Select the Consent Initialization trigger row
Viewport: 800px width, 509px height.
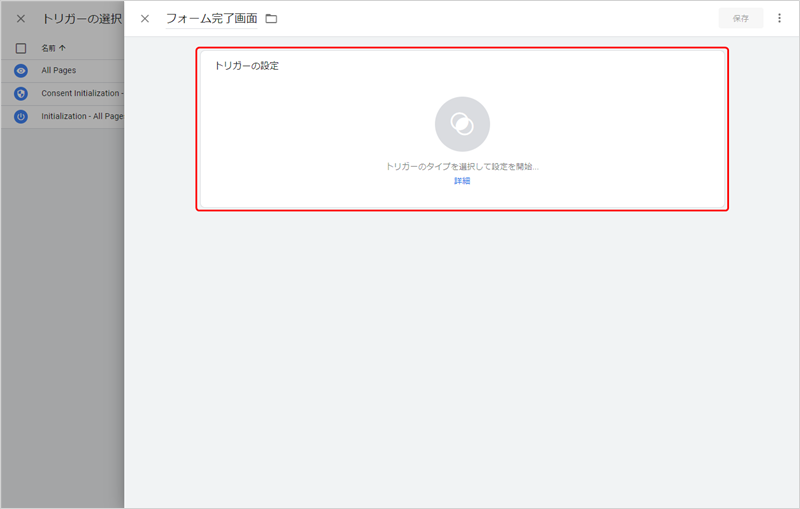point(62,93)
